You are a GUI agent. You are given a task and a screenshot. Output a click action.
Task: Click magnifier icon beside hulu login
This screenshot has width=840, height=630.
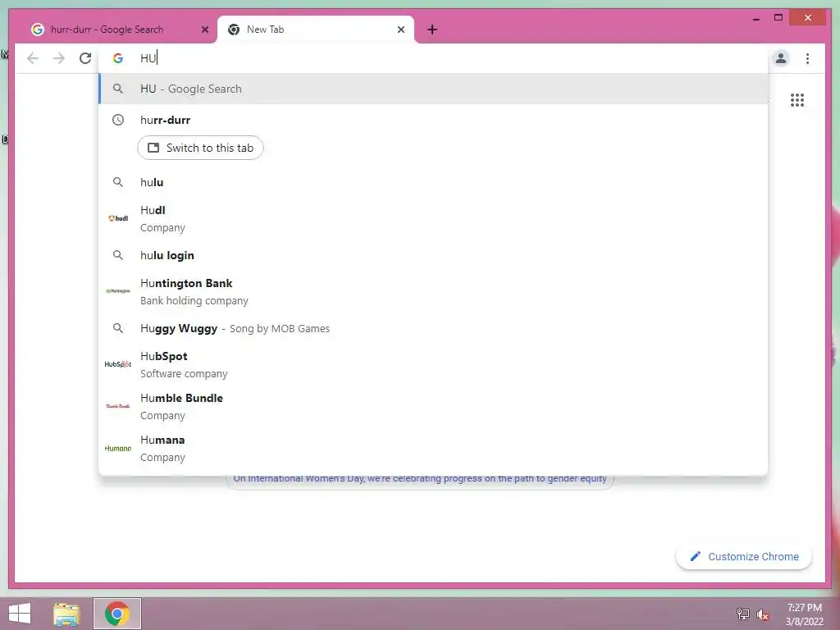(x=118, y=256)
